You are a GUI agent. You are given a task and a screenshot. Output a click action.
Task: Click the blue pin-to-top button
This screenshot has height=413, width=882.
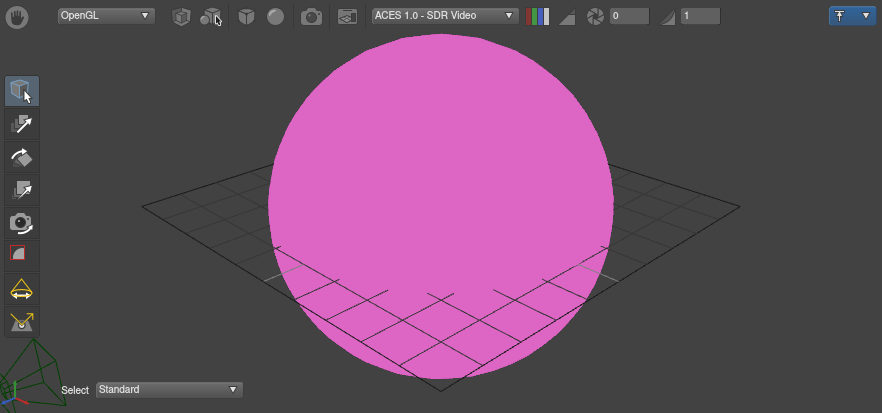pos(840,16)
